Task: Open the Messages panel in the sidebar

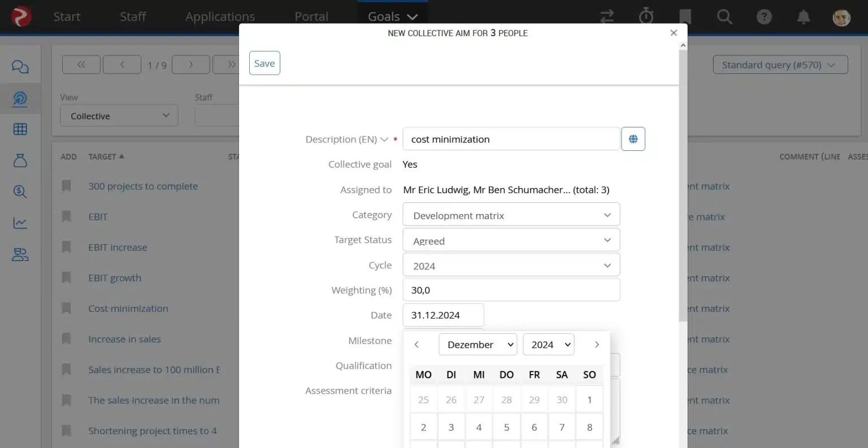Action: pyautogui.click(x=20, y=67)
